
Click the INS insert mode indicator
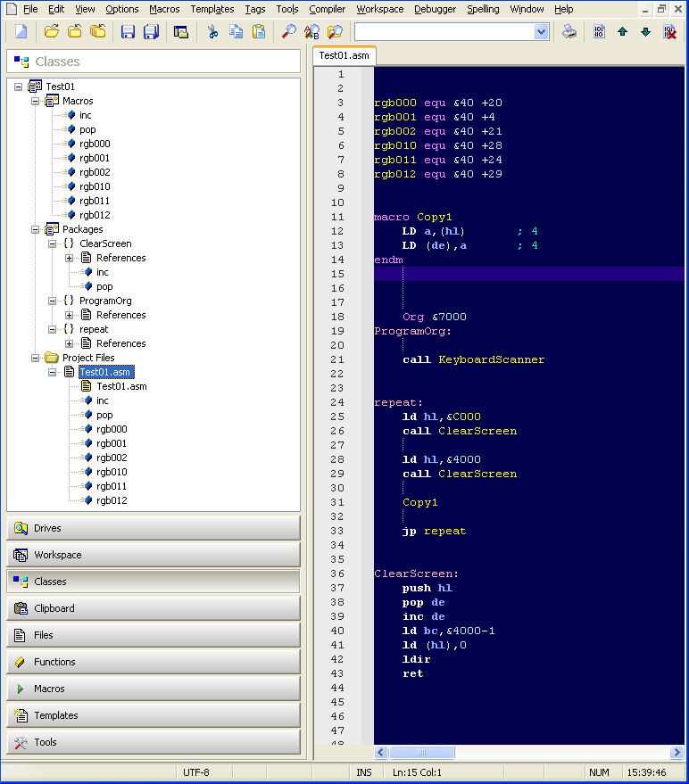(x=364, y=772)
